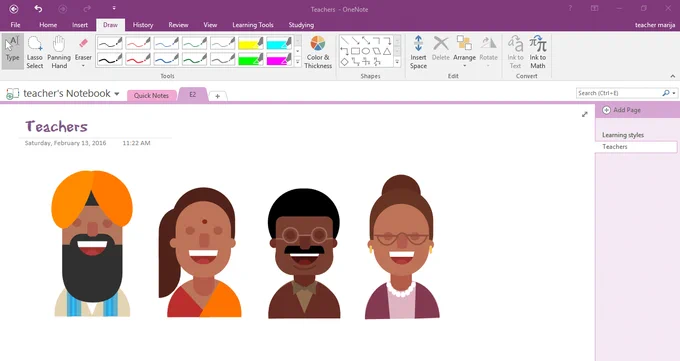This screenshot has height=361, width=680.
Task: Choose the double arrow shape
Action: (366, 41)
